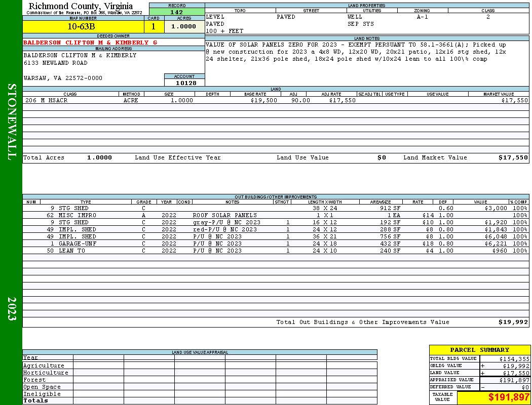Click Land Market Value total $17,550
This screenshot has height=405, width=532.
[x=513, y=157]
